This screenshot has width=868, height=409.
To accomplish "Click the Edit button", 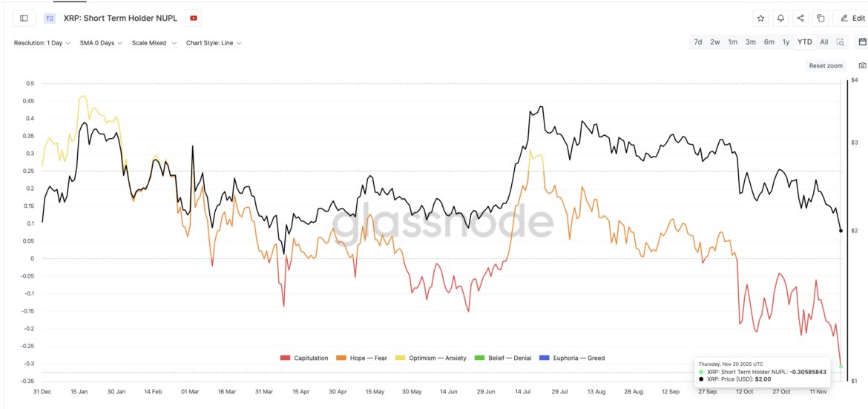I will [x=850, y=18].
